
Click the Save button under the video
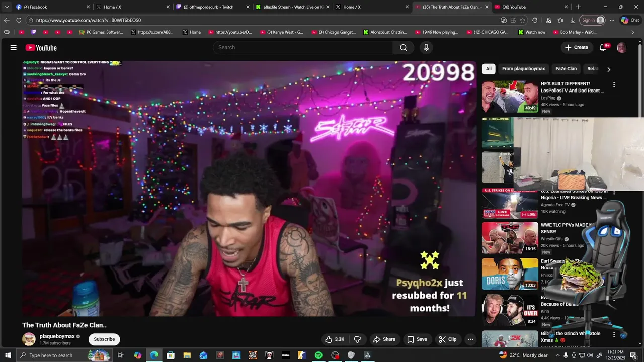[417, 339]
